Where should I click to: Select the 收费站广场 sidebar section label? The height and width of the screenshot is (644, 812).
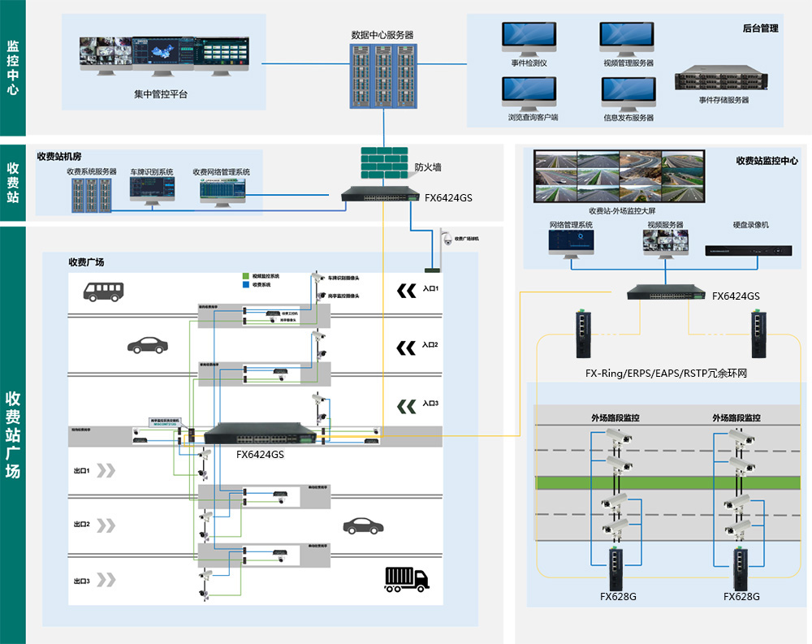pos(13,434)
